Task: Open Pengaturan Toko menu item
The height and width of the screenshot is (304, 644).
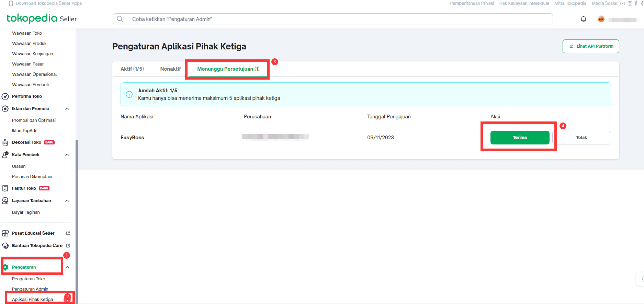Action: point(29,279)
